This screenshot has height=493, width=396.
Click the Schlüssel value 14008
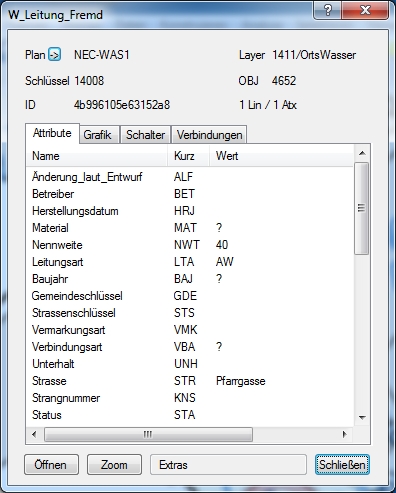pos(89,81)
